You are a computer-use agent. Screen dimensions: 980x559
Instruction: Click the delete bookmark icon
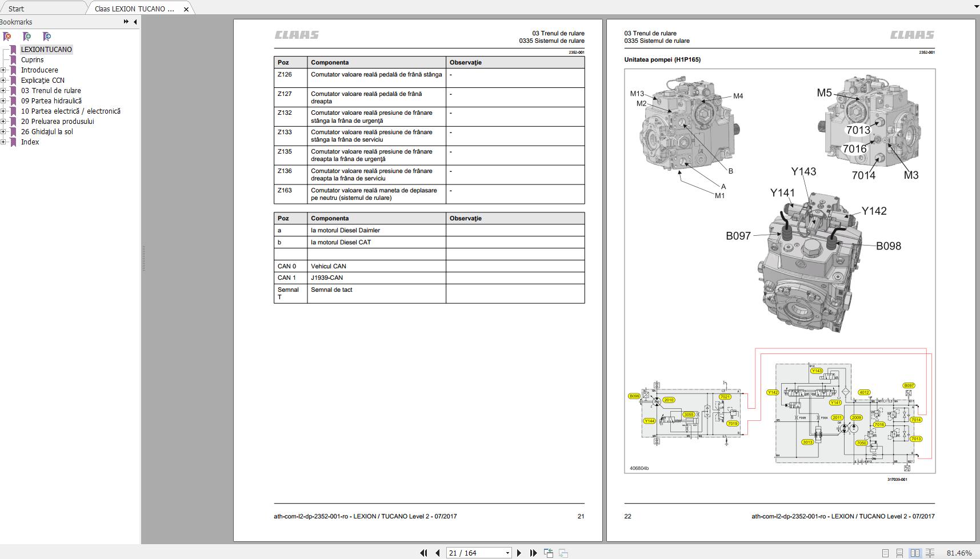(7, 37)
